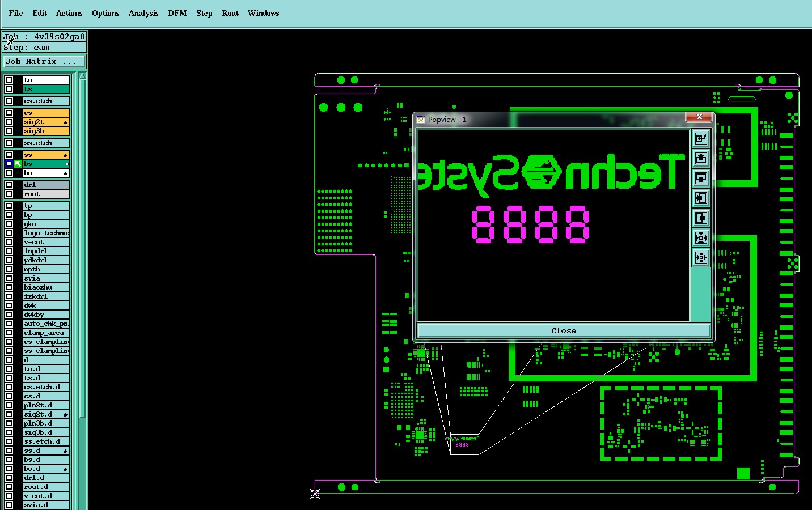Image resolution: width=812 pixels, height=510 pixels.
Task: Pan the Popview up with the arrow icon
Action: click(701, 159)
